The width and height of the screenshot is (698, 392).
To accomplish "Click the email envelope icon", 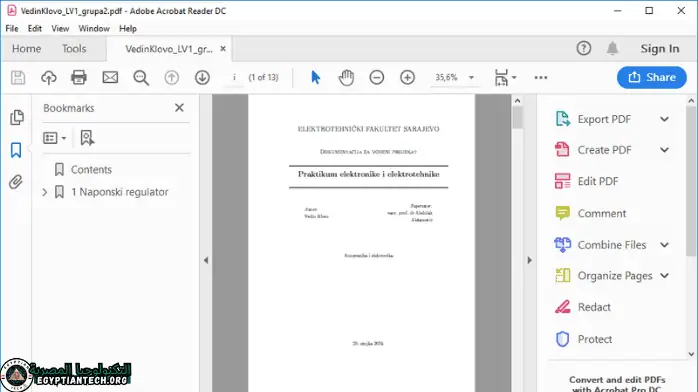I will click(x=110, y=77).
